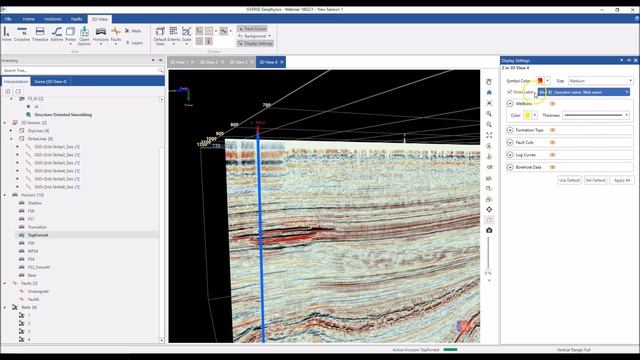Open the Thickness dropdown
640x360 pixels.
tap(596, 116)
